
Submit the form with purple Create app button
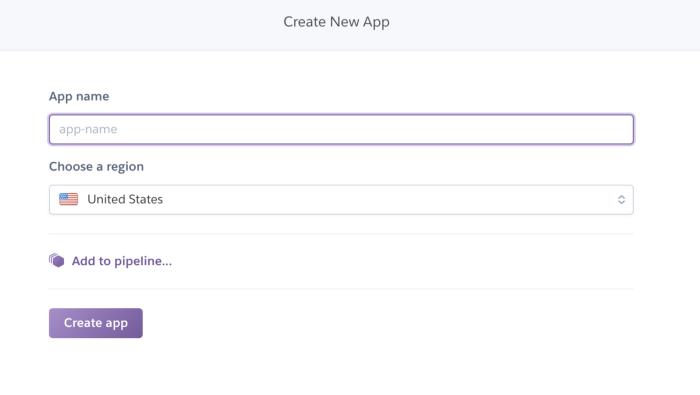tap(96, 323)
